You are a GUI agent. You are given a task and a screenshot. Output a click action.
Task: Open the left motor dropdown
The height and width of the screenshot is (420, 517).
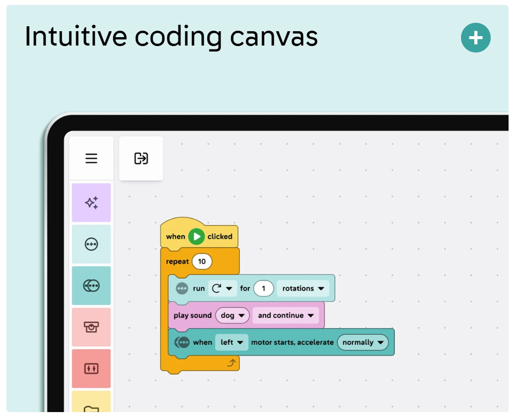[231, 342]
